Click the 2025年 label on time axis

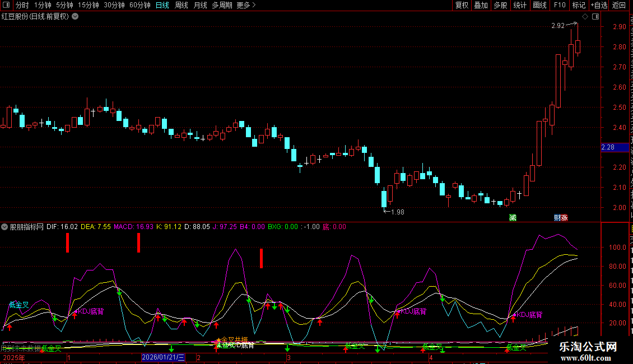click(14, 358)
